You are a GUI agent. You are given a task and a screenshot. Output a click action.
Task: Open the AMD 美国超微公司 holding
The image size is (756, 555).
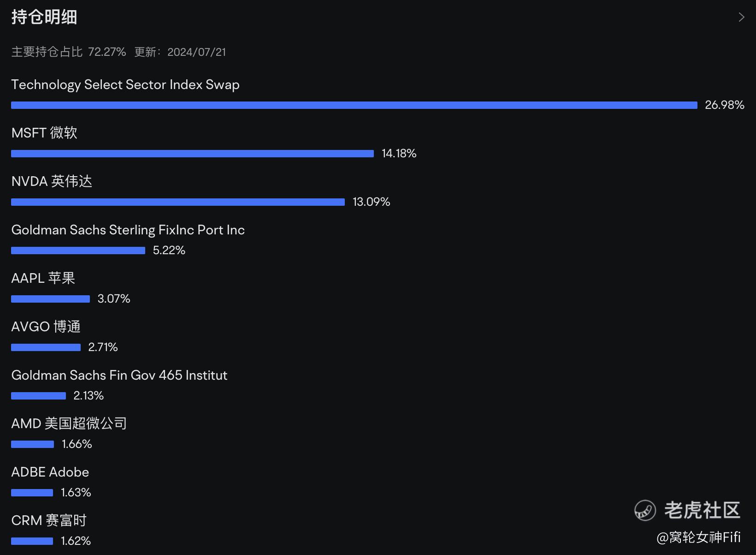point(69,424)
